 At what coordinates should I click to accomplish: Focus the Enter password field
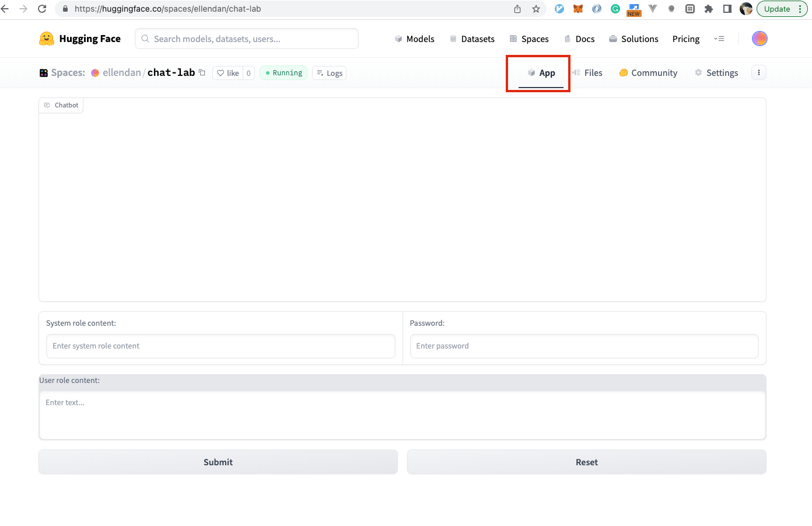tap(584, 346)
